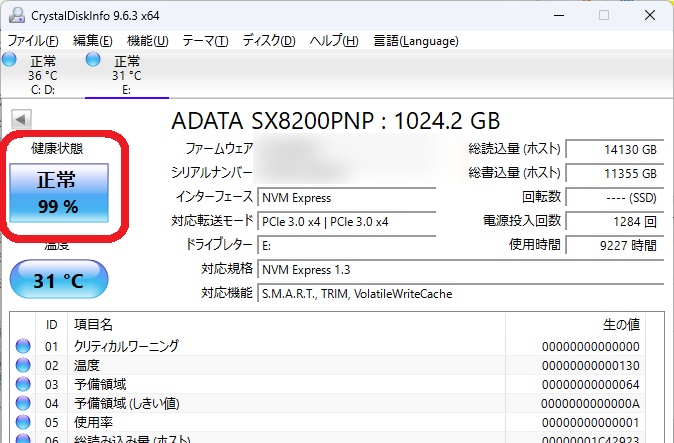The height and width of the screenshot is (443, 674).
Task: Open the ファイル(F) menu
Action: [33, 41]
